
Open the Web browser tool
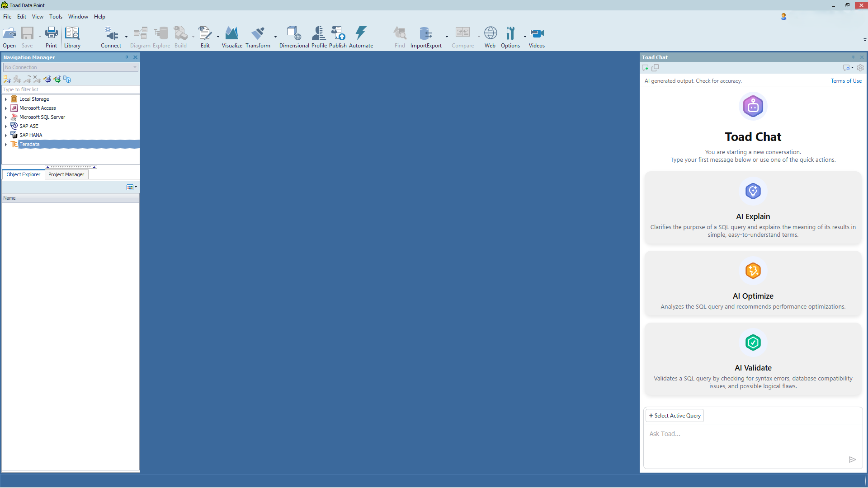[x=490, y=37]
